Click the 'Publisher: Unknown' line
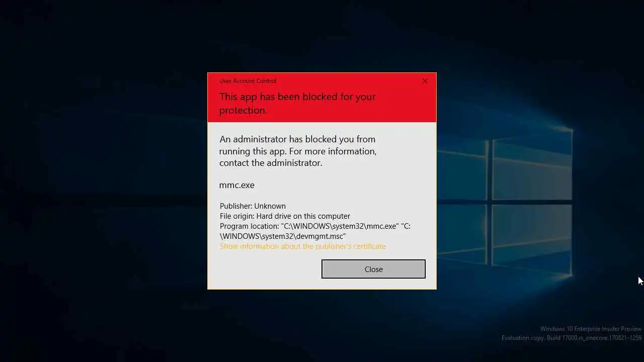Screen dimensions: 644x362 coord(253,206)
